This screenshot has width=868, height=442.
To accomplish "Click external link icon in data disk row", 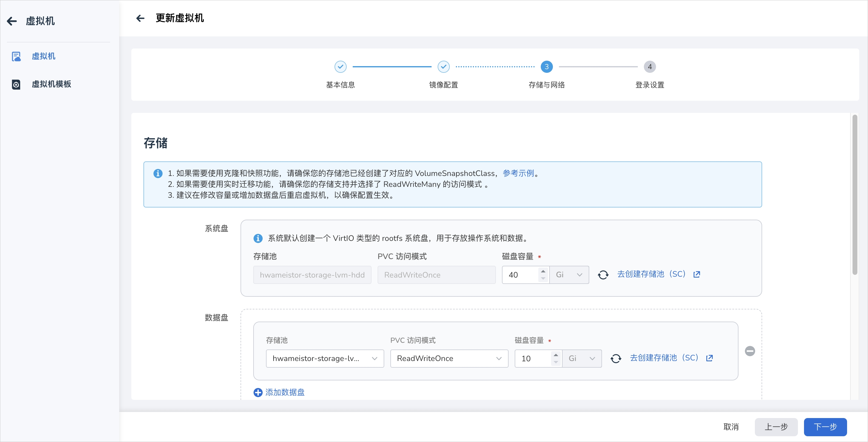I will 709,358.
